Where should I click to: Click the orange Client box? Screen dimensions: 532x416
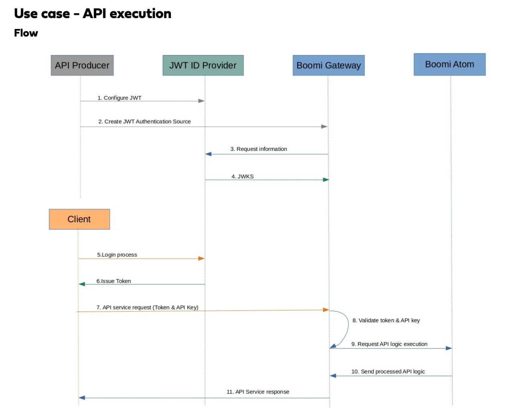coord(79,219)
